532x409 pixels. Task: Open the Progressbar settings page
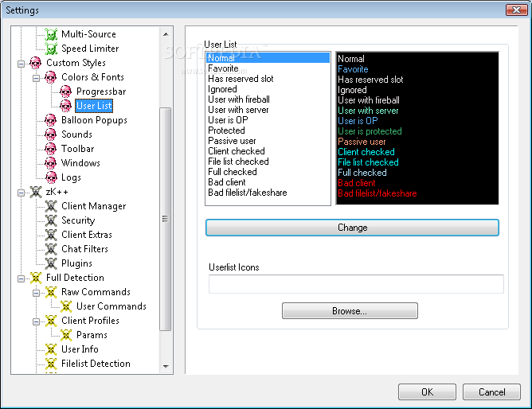pyautogui.click(x=101, y=92)
